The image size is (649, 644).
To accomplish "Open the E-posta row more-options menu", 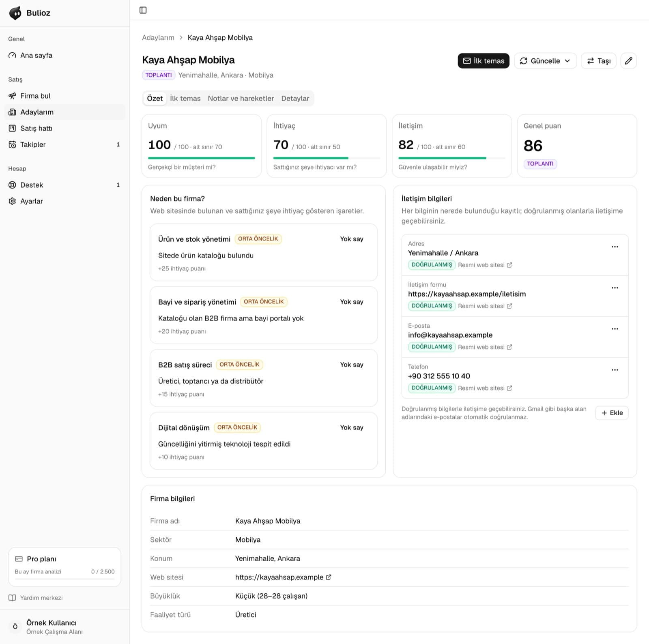I will pyautogui.click(x=615, y=329).
